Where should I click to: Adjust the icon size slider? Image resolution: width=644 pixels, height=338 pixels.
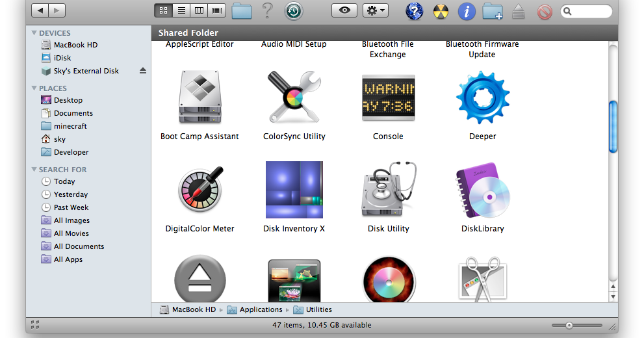point(569,326)
